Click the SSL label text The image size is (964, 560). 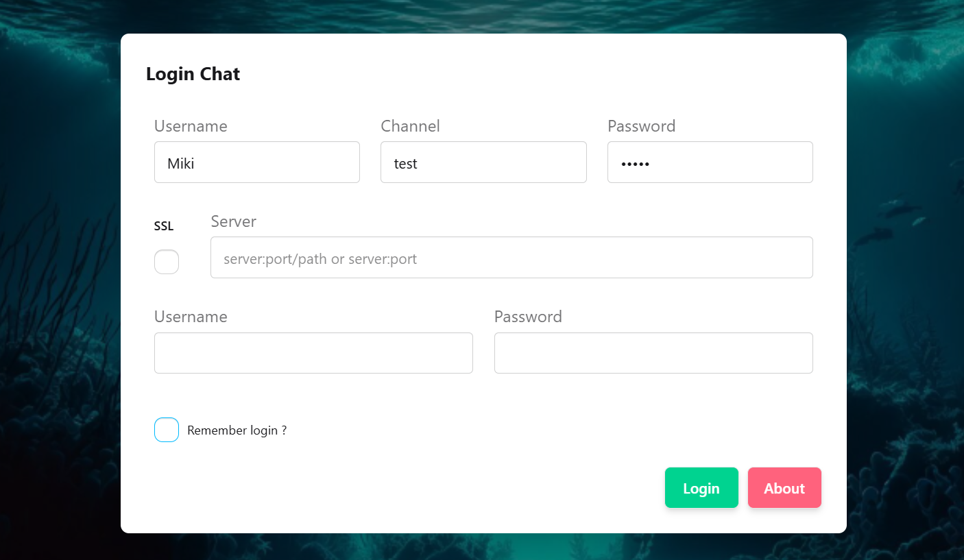pos(164,226)
